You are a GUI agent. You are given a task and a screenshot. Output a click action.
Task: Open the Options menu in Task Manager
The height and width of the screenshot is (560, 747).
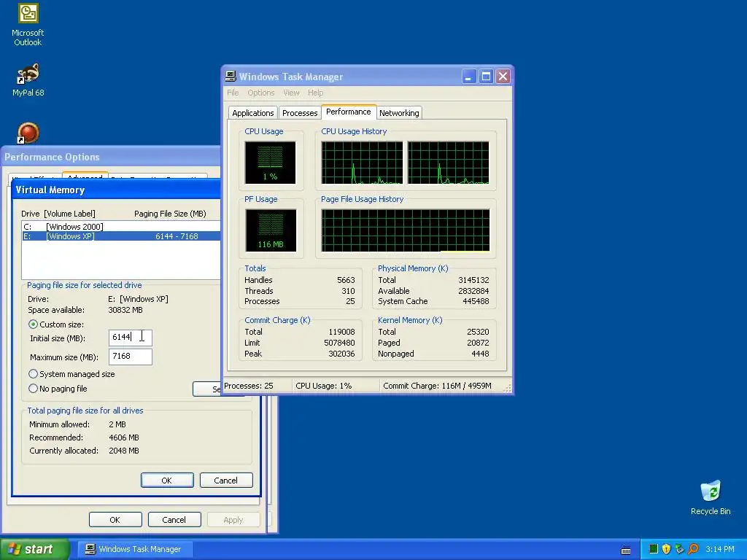pyautogui.click(x=261, y=93)
